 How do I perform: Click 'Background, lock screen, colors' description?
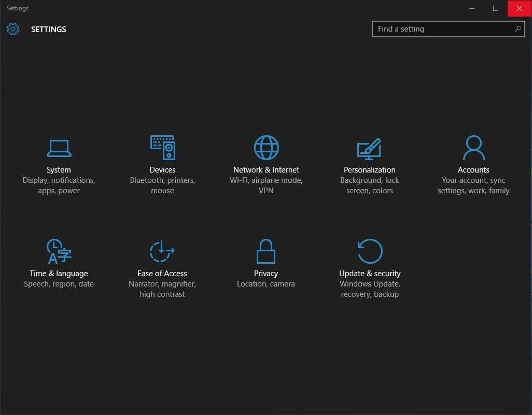click(x=370, y=185)
